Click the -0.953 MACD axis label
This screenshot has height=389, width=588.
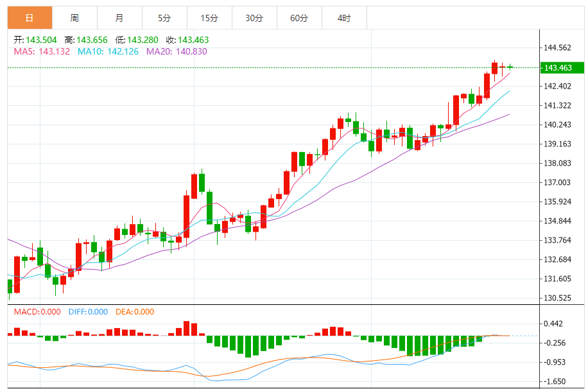(555, 362)
